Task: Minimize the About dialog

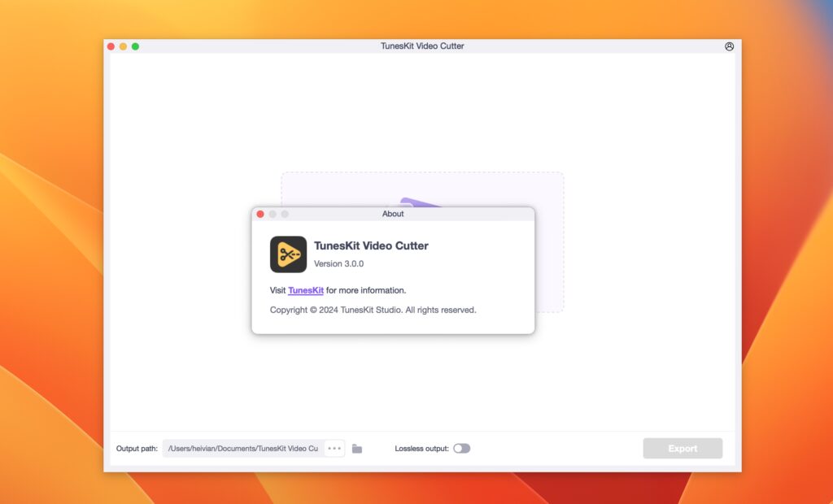Action: click(x=272, y=214)
